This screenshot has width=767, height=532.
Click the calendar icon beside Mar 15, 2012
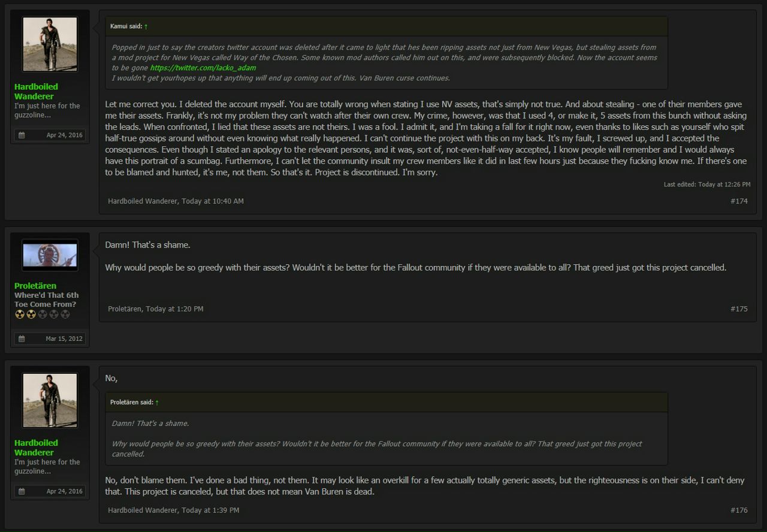coord(22,339)
